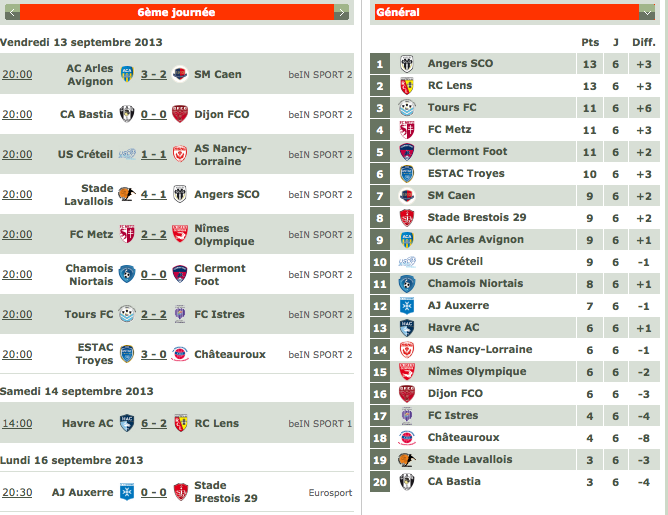Click the Pts column header
Viewport: 668px width, 515px height.
[x=590, y=42]
